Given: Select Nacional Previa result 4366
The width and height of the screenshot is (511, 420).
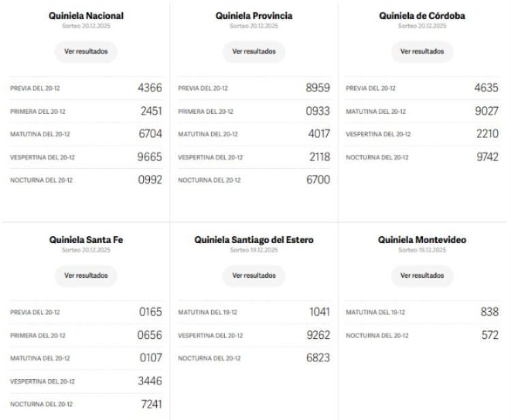Looking at the screenshot, I should pos(151,88).
